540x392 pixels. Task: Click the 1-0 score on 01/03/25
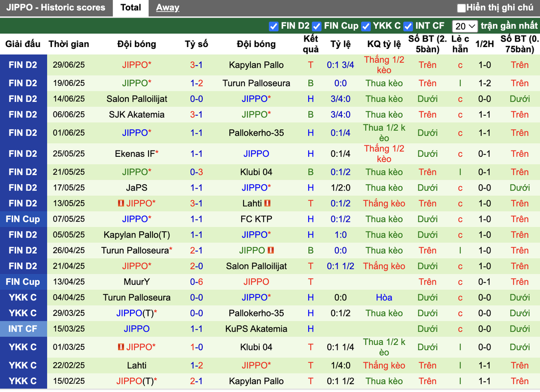pos(196,347)
